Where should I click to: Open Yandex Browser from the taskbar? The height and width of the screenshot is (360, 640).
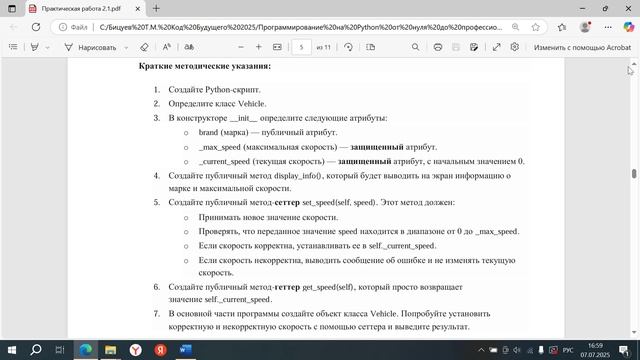point(136,350)
